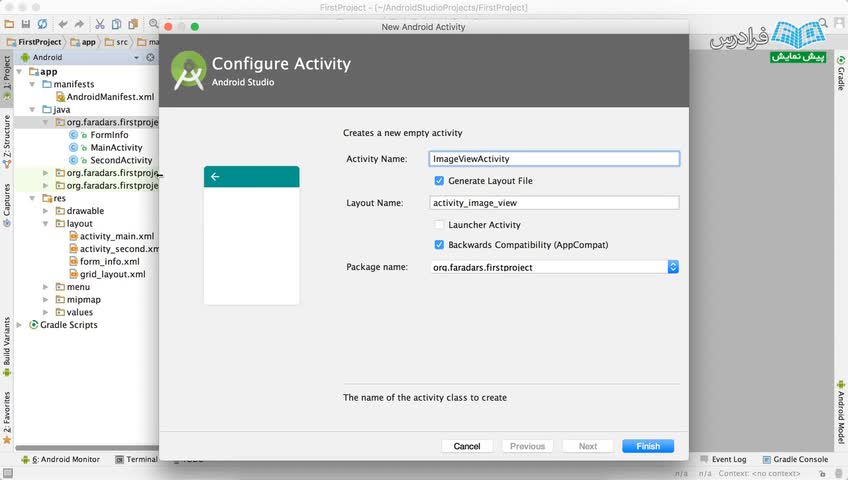
Task: Click the Finish button
Action: (x=648, y=446)
